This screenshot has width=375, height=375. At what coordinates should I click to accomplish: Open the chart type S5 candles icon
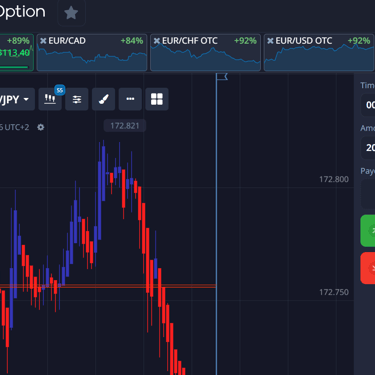(x=50, y=99)
